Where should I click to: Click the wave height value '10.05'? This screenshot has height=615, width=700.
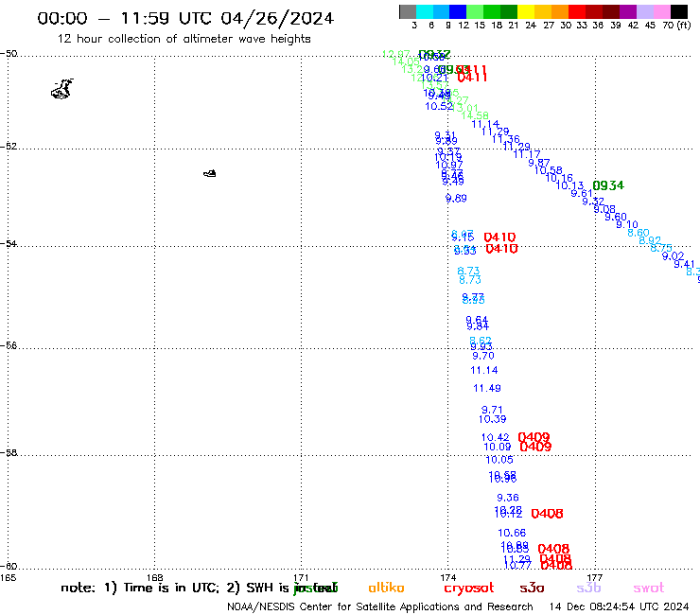499,460
